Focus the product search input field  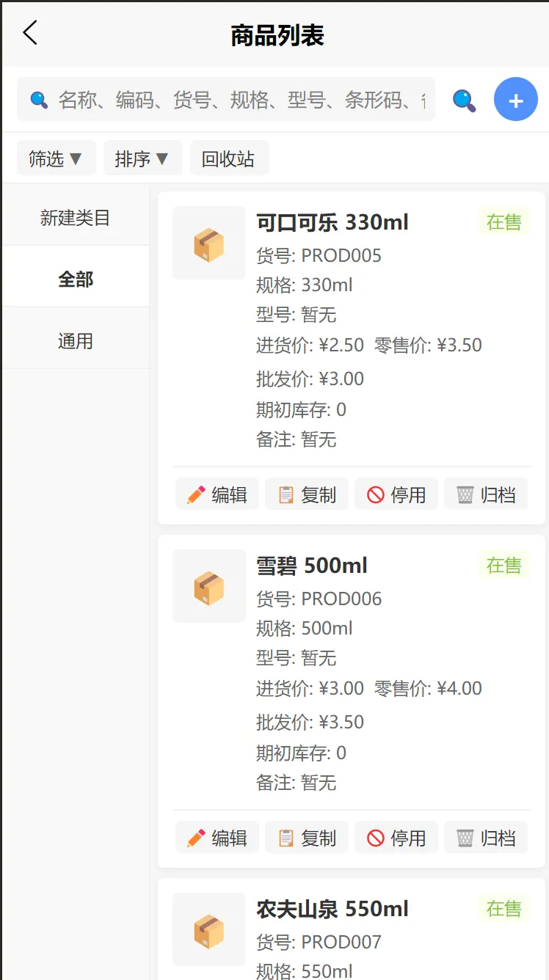point(235,100)
